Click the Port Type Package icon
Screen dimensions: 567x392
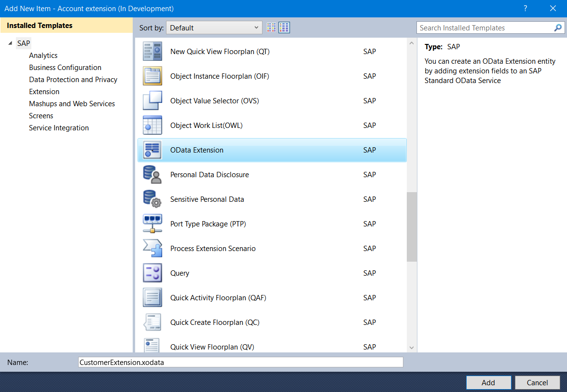(152, 224)
